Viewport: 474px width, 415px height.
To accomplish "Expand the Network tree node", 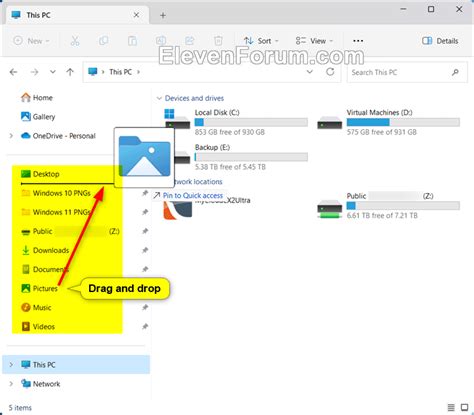I will 11,384.
